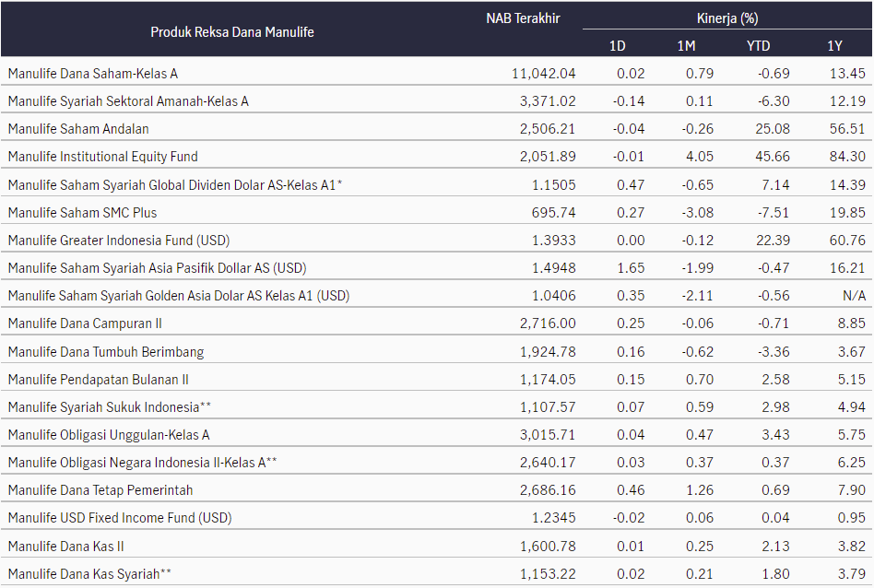The image size is (874, 588).
Task: Click NAB value 1,600.78
Action: [x=548, y=547]
